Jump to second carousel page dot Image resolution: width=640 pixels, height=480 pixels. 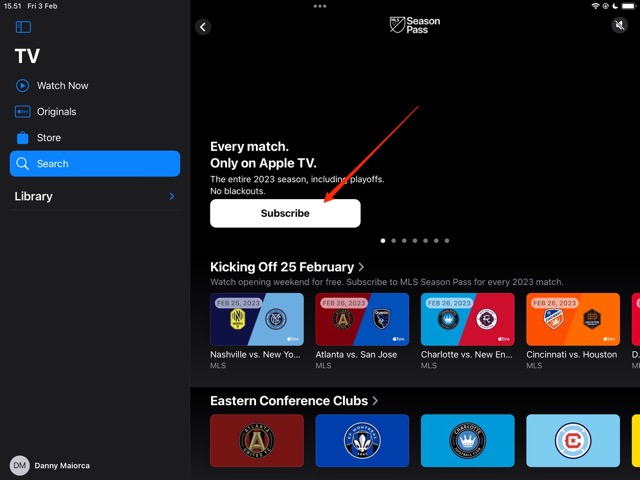[x=393, y=241]
